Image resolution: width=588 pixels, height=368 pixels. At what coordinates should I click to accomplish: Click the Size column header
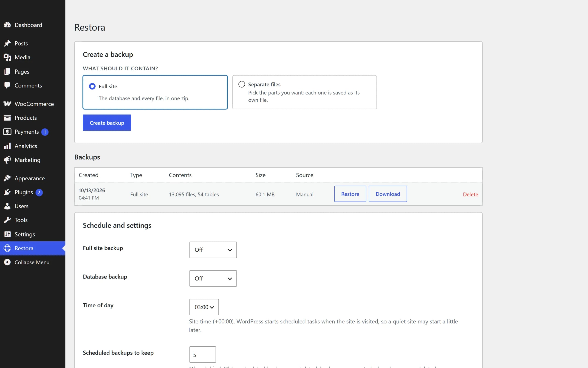point(260,175)
